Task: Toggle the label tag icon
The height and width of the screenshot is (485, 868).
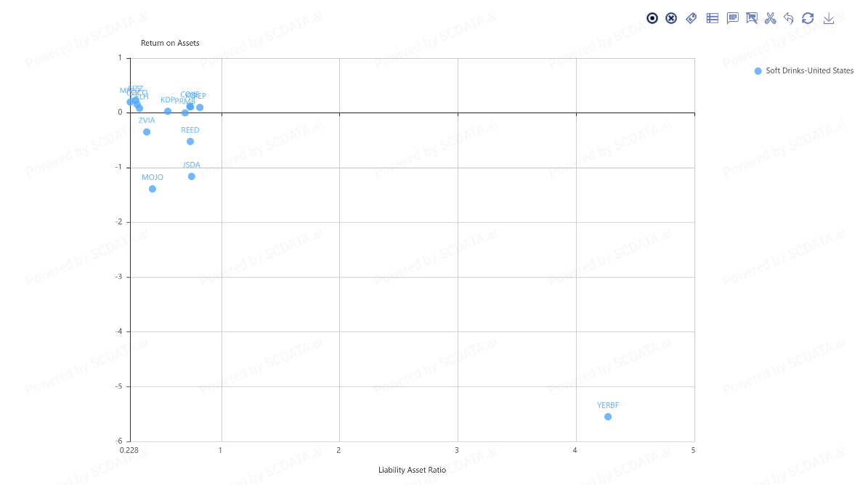Action: (691, 18)
